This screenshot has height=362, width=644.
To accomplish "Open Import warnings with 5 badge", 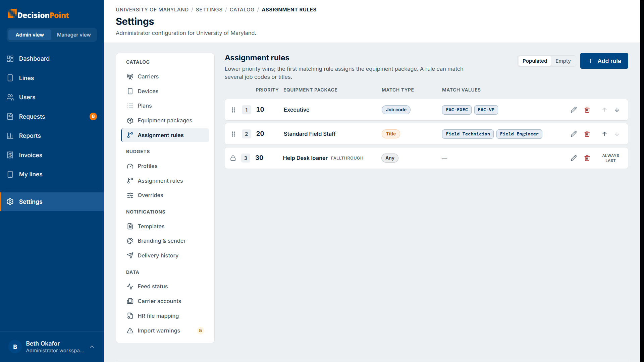I will pyautogui.click(x=165, y=331).
